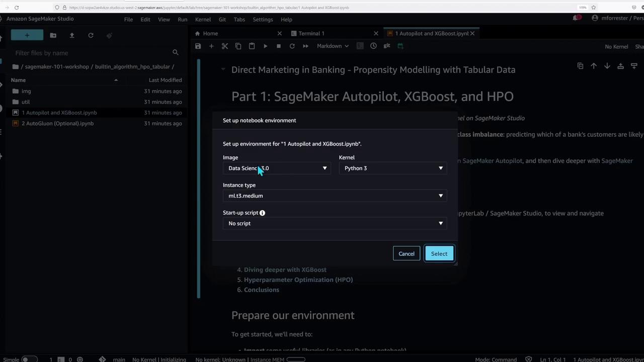The image size is (644, 362).
Task: Move the cell down
Action: 607,66
